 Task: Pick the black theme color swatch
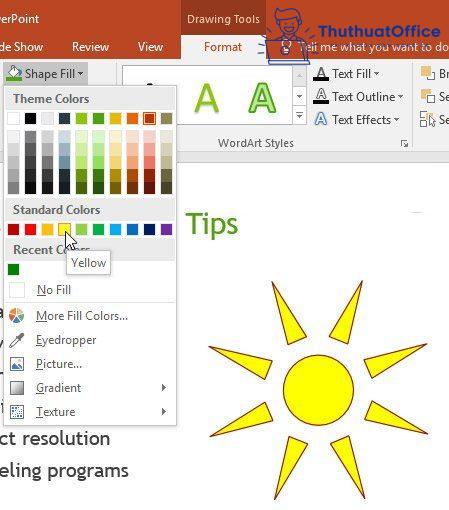coord(30,118)
